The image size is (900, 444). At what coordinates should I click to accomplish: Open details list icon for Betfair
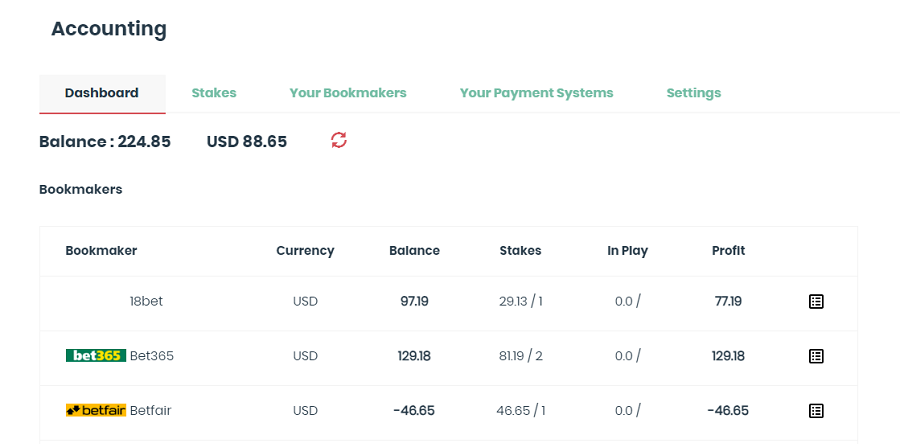pos(816,410)
